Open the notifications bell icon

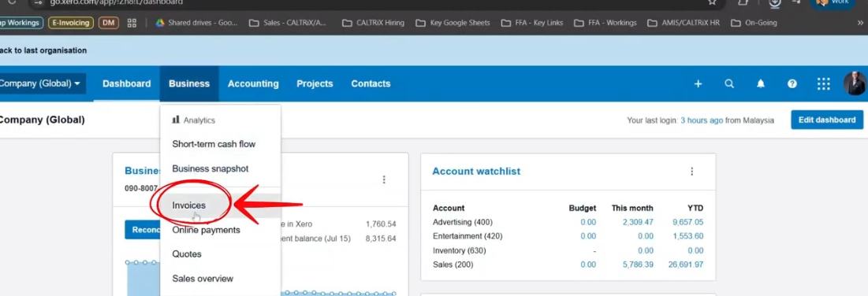point(761,84)
